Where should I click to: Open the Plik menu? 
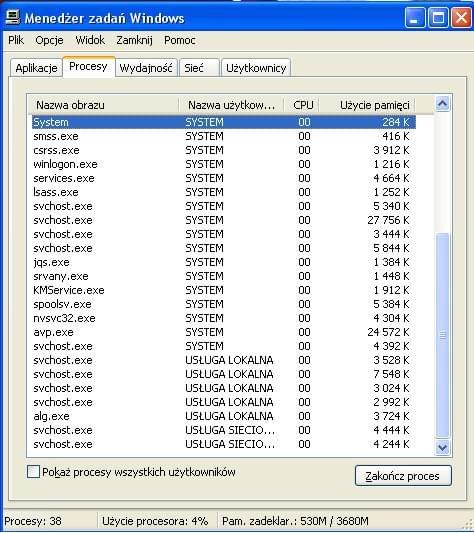[x=16, y=40]
